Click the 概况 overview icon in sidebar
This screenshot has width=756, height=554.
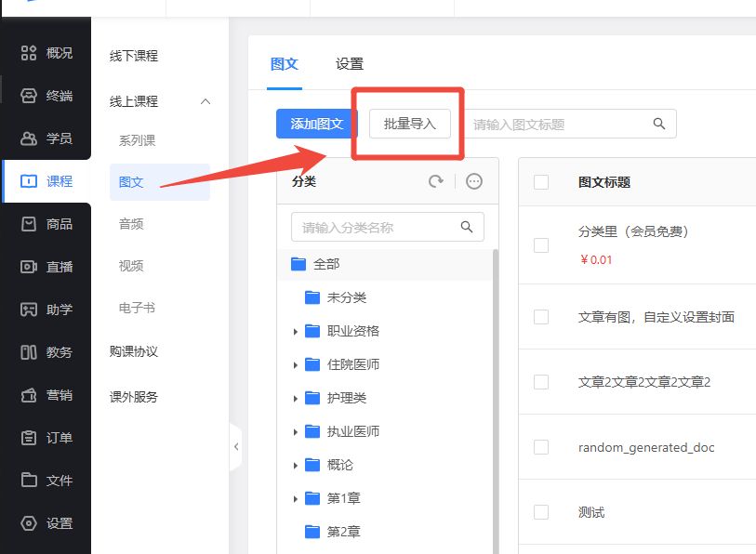pyautogui.click(x=29, y=53)
